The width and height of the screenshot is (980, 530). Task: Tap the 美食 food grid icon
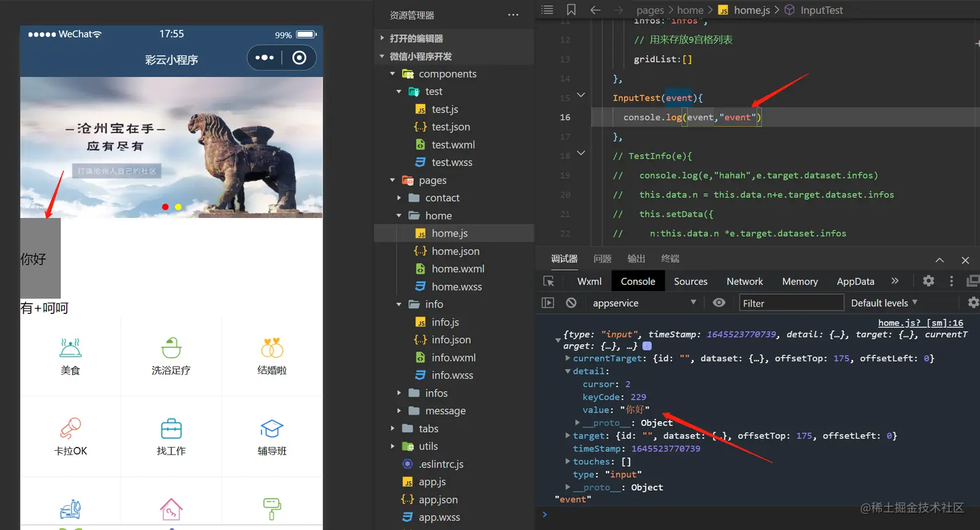[x=70, y=348]
